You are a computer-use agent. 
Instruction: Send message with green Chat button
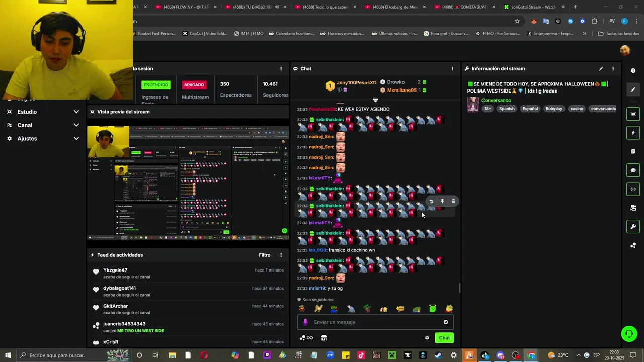click(444, 338)
